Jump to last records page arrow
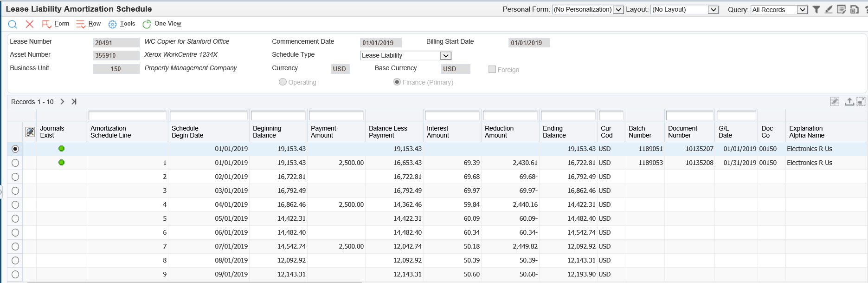The width and height of the screenshot is (868, 283). click(x=74, y=102)
